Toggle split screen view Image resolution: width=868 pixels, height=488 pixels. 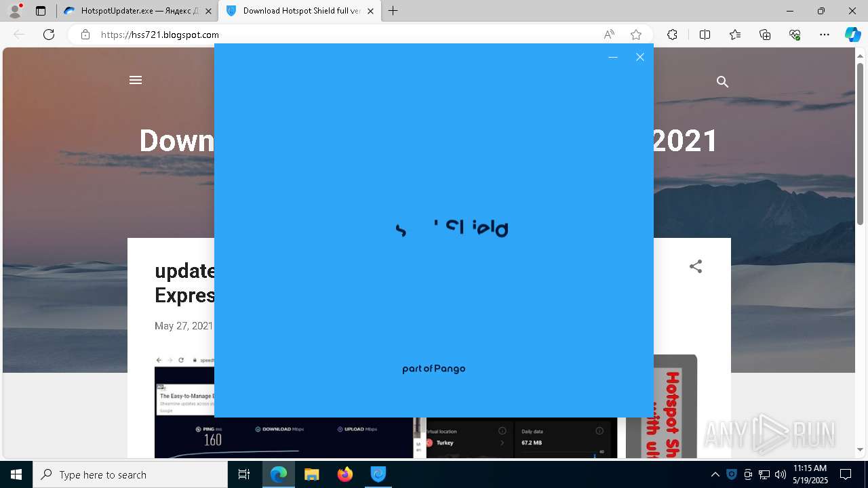click(705, 35)
